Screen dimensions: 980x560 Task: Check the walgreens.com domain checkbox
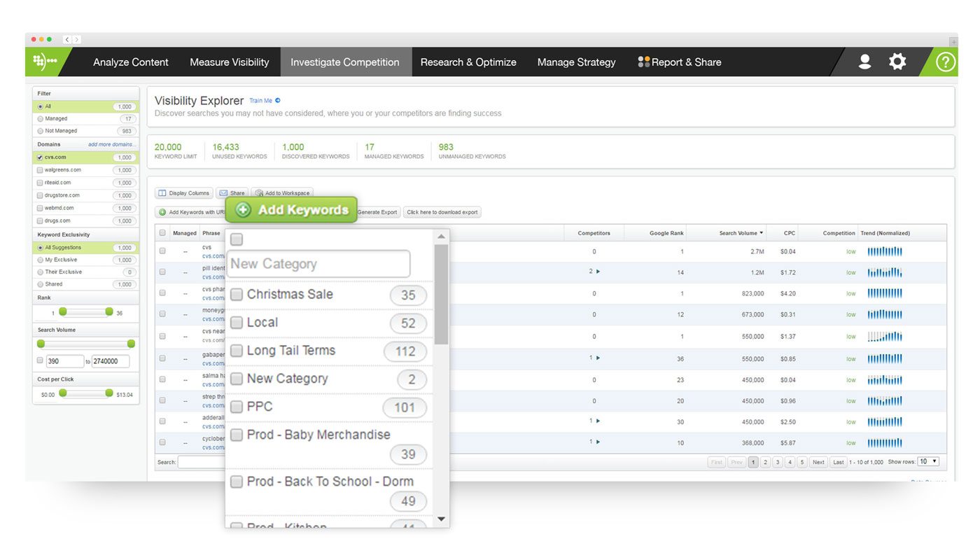(x=40, y=170)
